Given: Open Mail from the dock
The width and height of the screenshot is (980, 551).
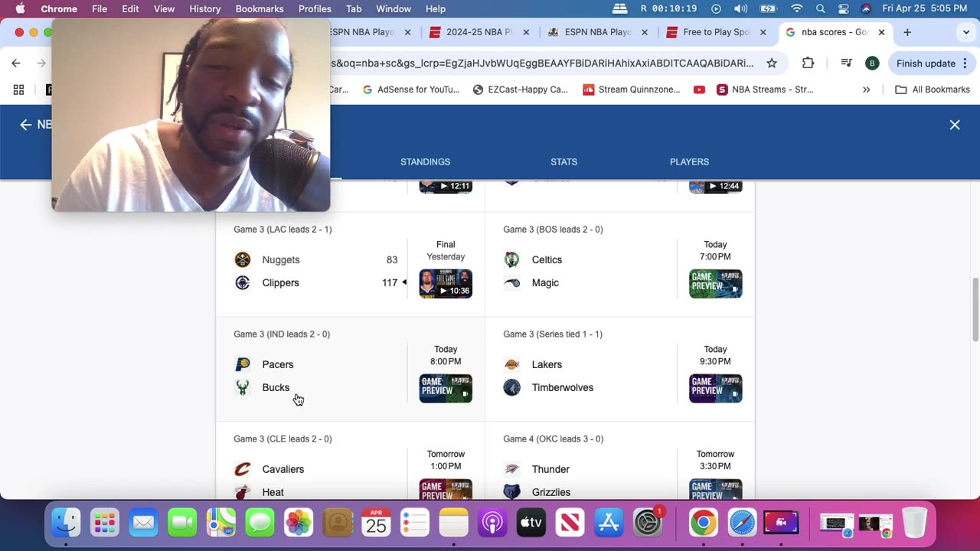Looking at the screenshot, I should coord(143,523).
